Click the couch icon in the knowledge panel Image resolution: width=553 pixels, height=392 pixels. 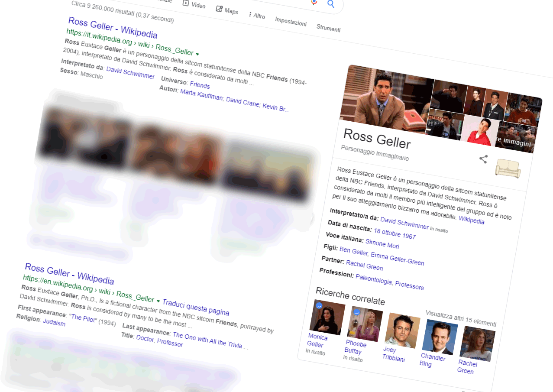point(508,168)
